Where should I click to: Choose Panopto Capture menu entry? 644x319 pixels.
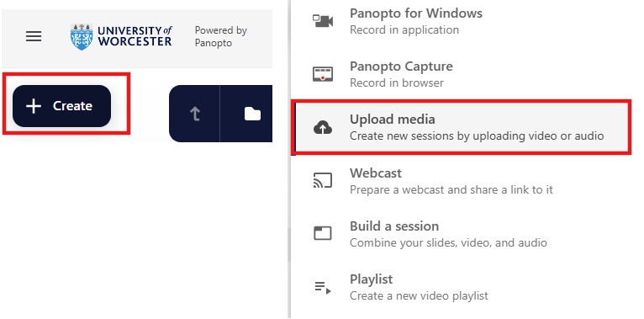tap(460, 74)
